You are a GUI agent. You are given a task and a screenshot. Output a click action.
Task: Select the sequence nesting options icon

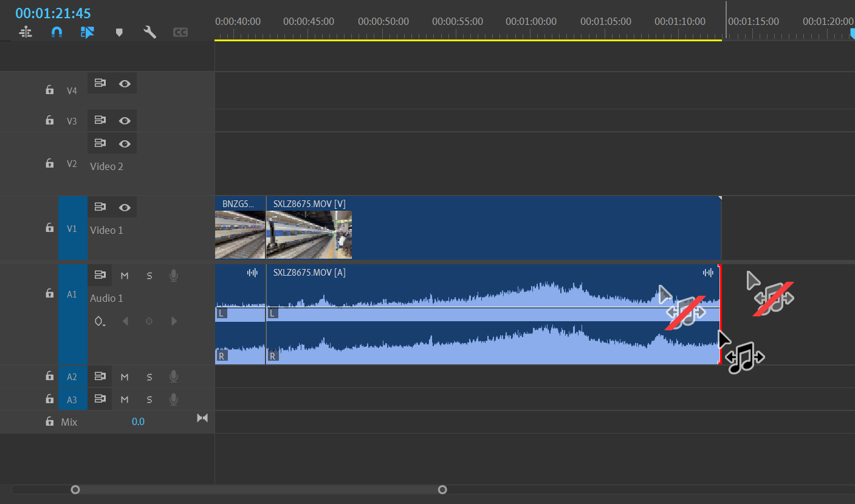pos(26,32)
